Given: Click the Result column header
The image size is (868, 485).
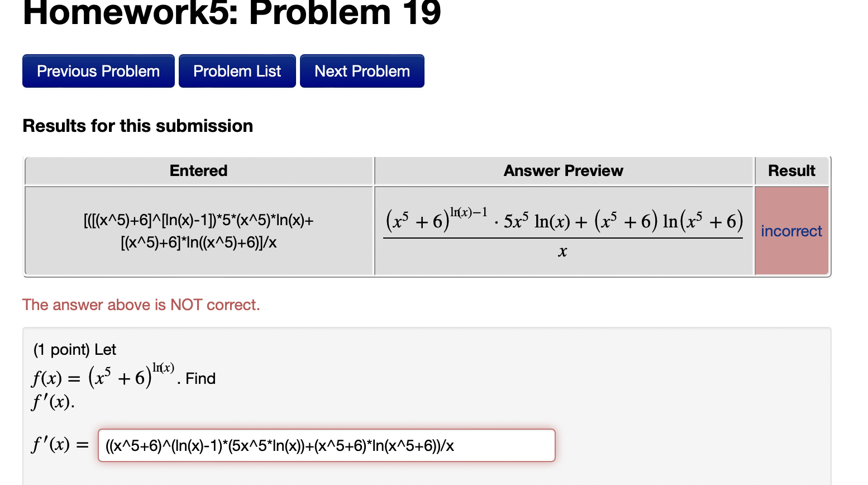Looking at the screenshot, I should 791,170.
